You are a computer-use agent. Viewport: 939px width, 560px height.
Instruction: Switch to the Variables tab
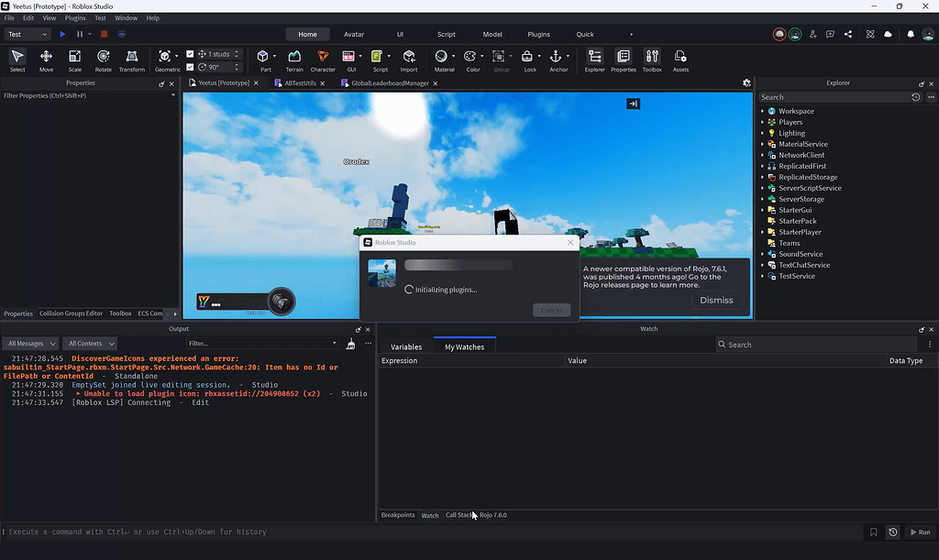(406, 347)
